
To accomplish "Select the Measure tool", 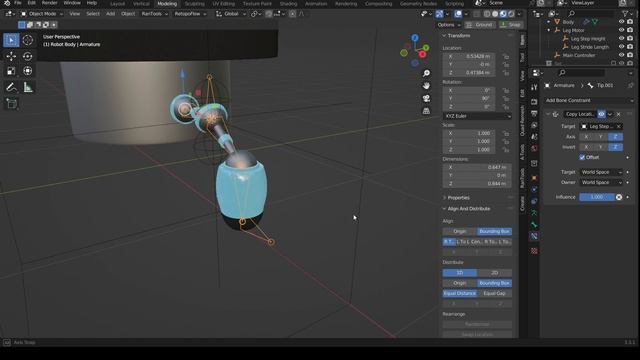I will (28, 87).
